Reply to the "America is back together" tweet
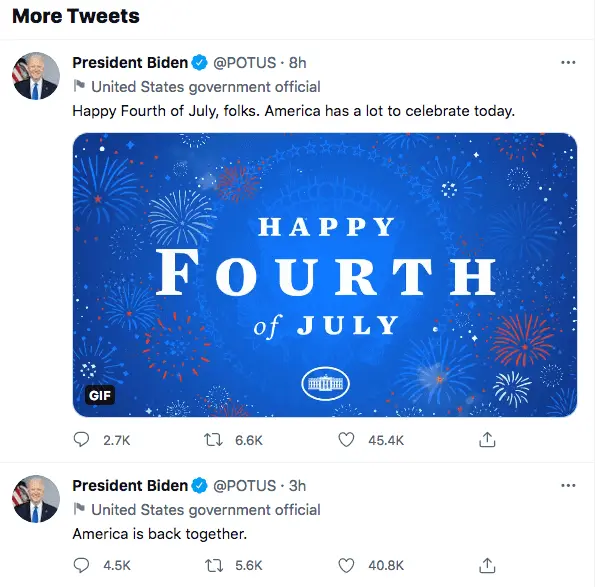 [82, 565]
